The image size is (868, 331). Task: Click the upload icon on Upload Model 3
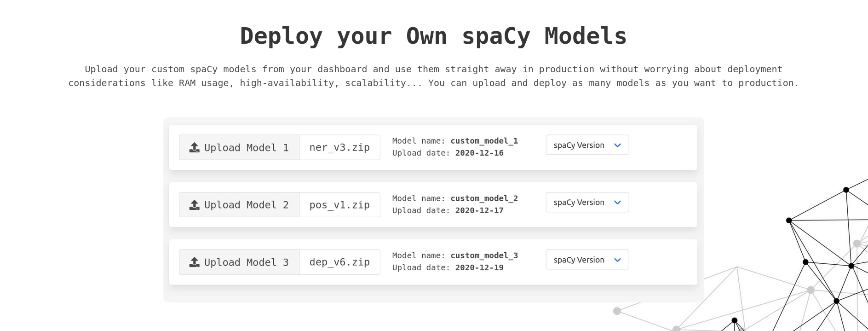pyautogui.click(x=194, y=262)
